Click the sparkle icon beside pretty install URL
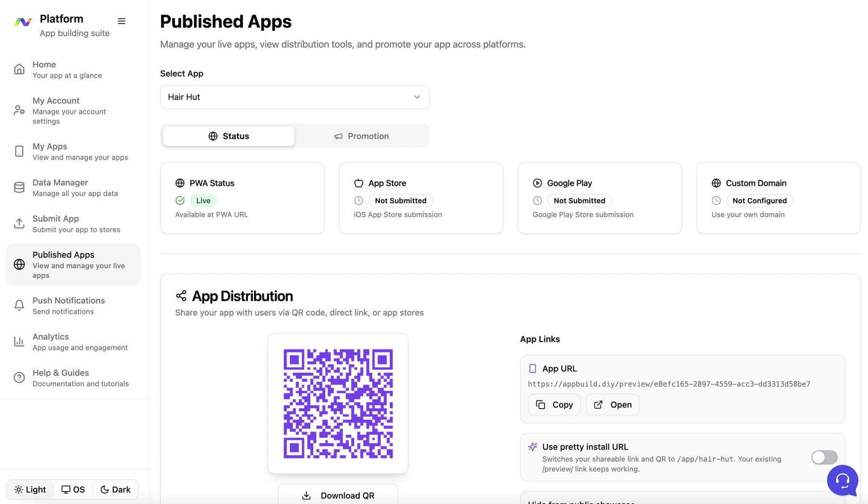The width and height of the screenshot is (868, 504). pos(533,447)
